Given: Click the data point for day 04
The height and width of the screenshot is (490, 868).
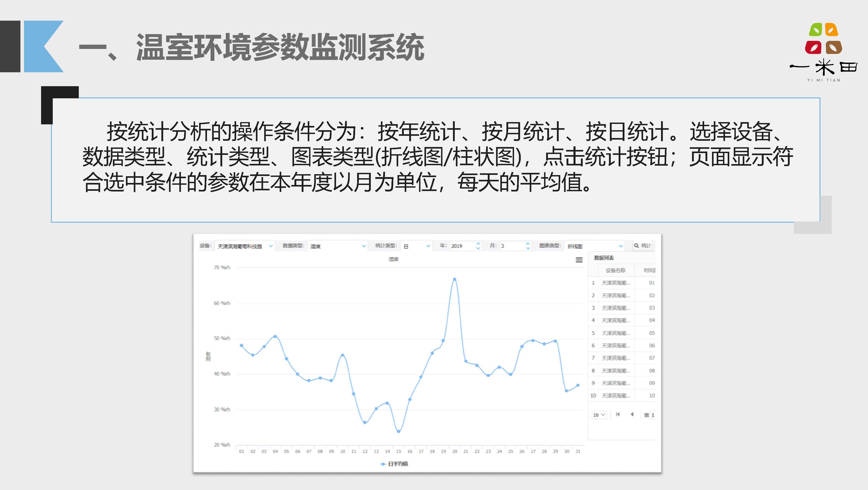Looking at the screenshot, I should (275, 336).
